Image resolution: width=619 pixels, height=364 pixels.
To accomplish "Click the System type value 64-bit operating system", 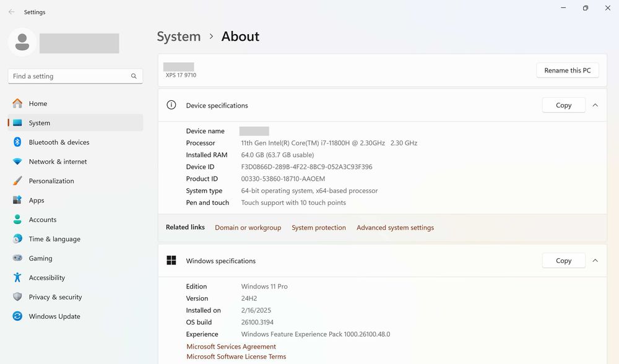I will tap(309, 191).
